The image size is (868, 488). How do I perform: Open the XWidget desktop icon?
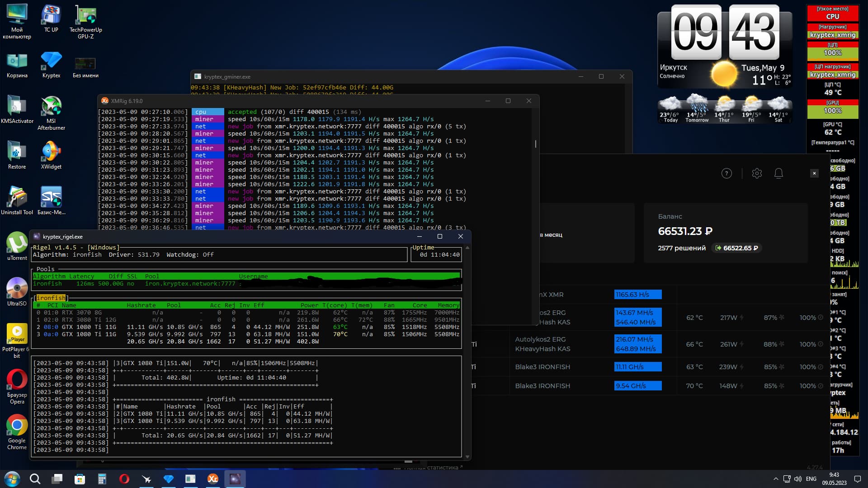click(51, 155)
